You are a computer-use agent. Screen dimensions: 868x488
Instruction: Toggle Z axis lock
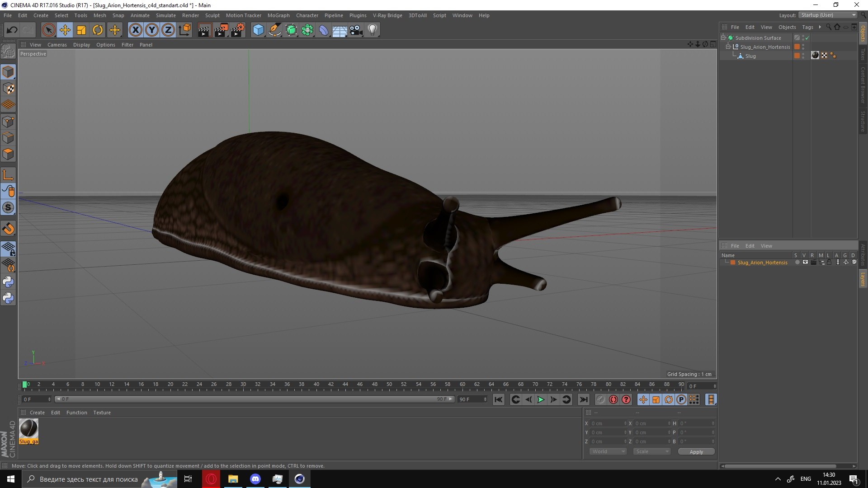tap(168, 30)
